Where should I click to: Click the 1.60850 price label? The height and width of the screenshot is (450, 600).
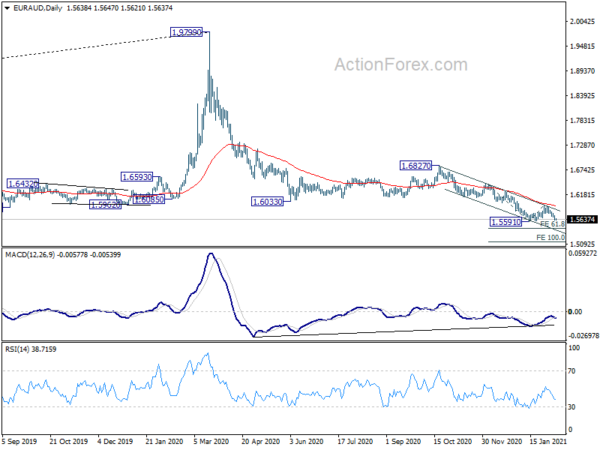click(x=149, y=199)
